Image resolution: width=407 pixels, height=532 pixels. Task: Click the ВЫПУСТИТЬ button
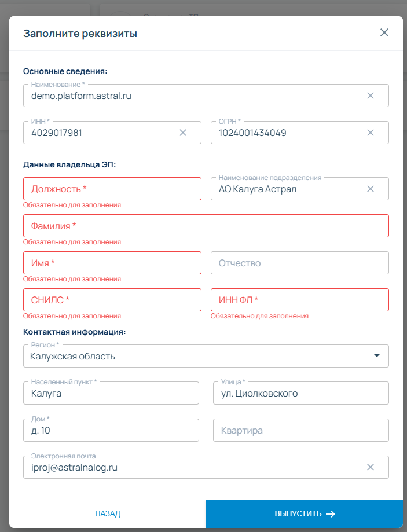click(305, 513)
